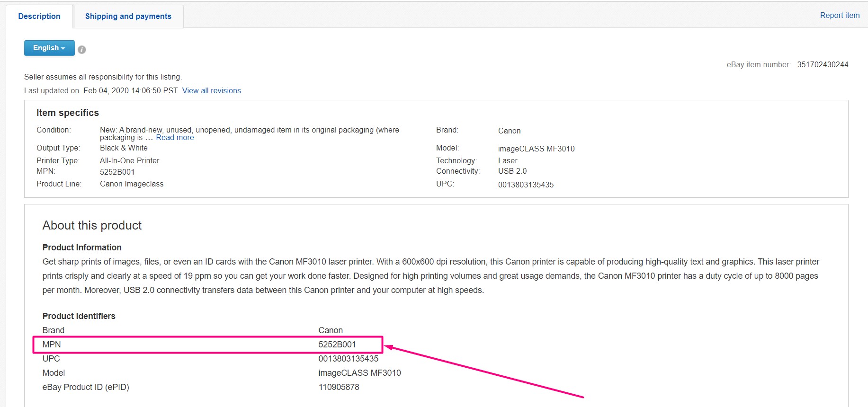Select MPN 5252B001 in Item specifics

pos(117,172)
